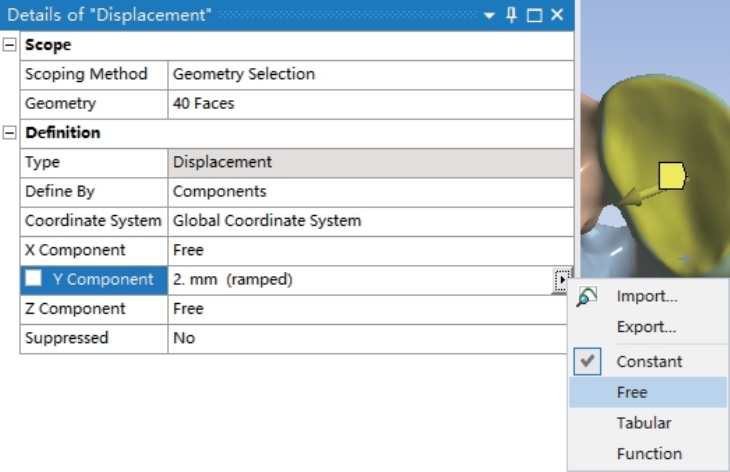Viewport: 730px width, 472px height.
Task: Click the Import icon in the flyout menu
Action: coord(587,297)
